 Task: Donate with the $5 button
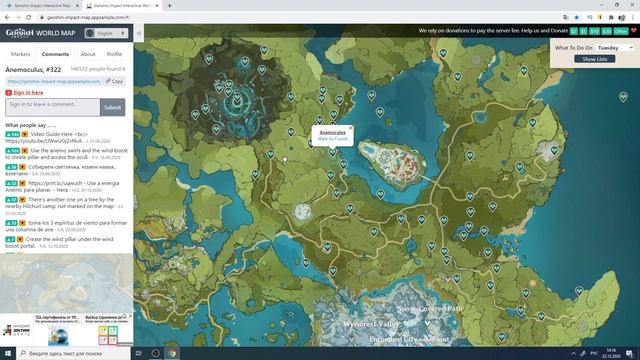click(583, 31)
